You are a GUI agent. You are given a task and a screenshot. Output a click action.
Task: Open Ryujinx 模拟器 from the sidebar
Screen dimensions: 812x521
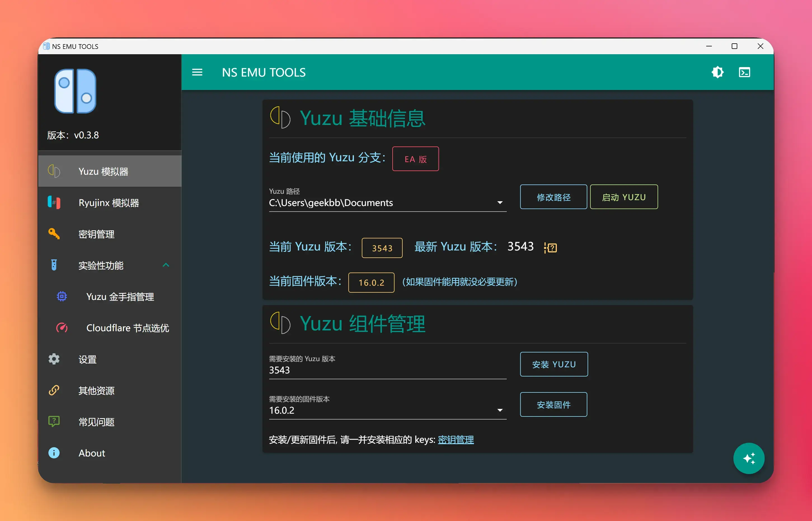[x=108, y=203]
